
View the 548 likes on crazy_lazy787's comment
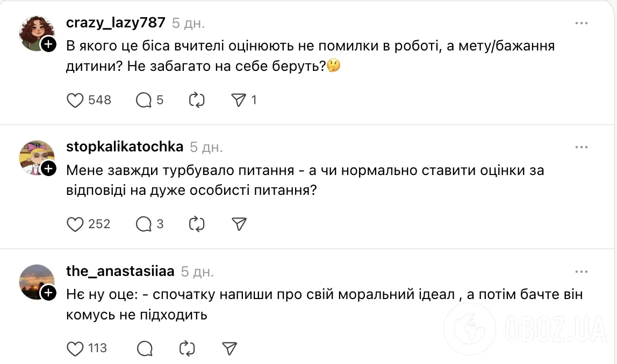pyautogui.click(x=100, y=100)
